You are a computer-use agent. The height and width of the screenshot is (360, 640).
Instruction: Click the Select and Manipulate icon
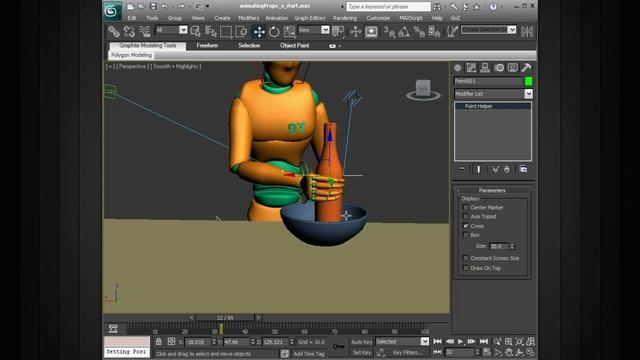click(356, 31)
